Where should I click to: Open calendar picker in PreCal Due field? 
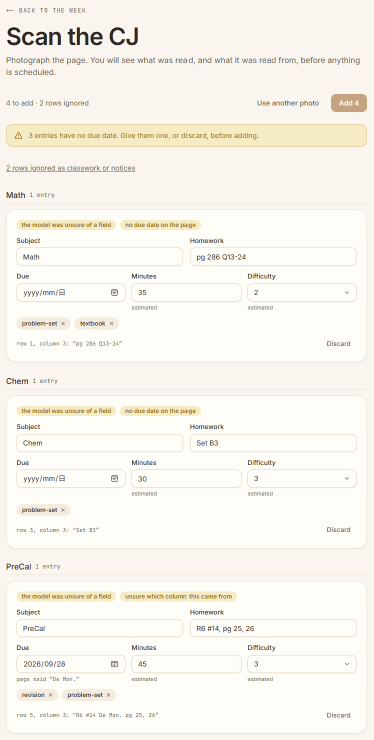point(114,664)
